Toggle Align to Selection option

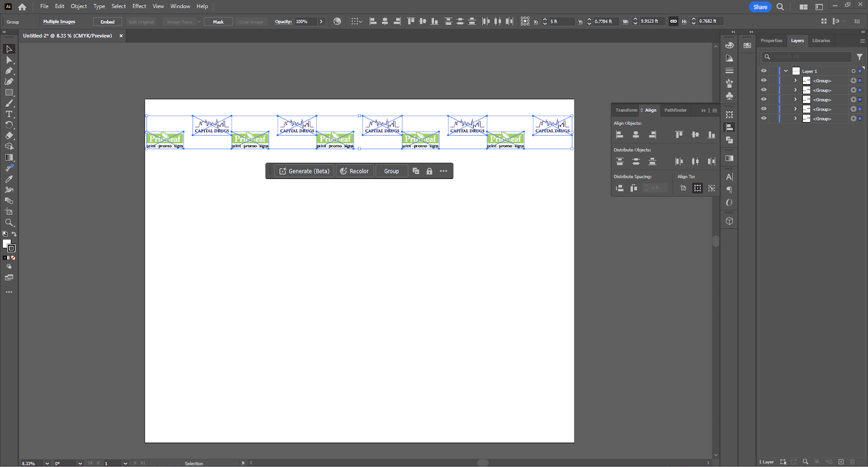tap(698, 188)
